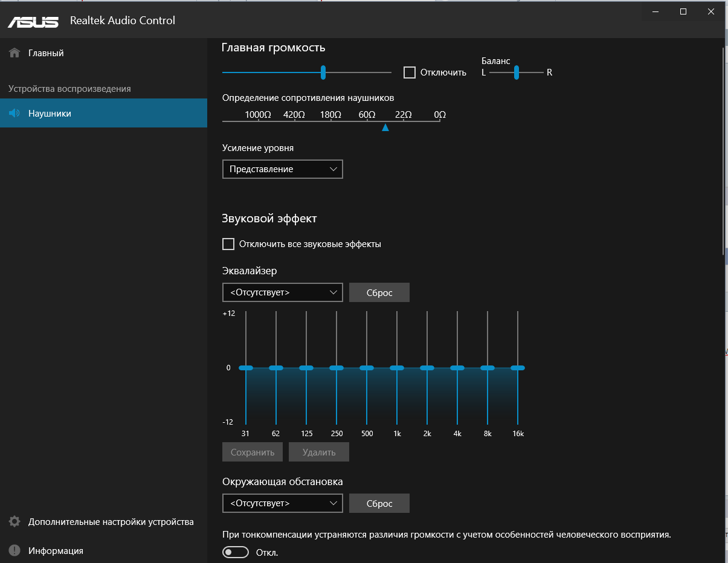Click the Сохранить equalizer button
Image resolution: width=728 pixels, height=563 pixels.
(x=253, y=452)
